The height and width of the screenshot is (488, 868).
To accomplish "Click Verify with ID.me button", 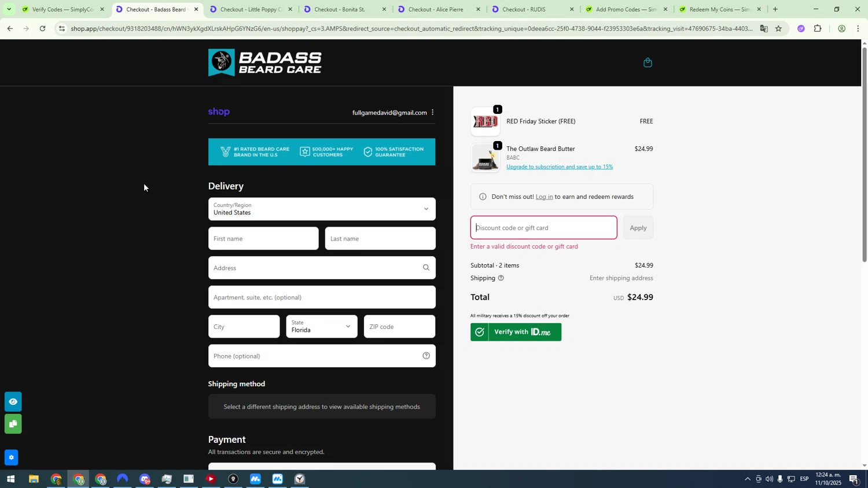I will pos(516,332).
